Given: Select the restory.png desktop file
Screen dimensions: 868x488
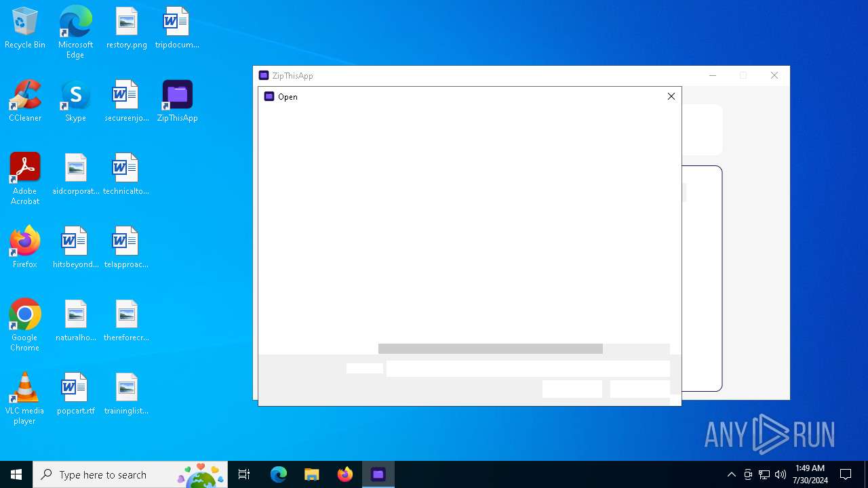Looking at the screenshot, I should (126, 28).
